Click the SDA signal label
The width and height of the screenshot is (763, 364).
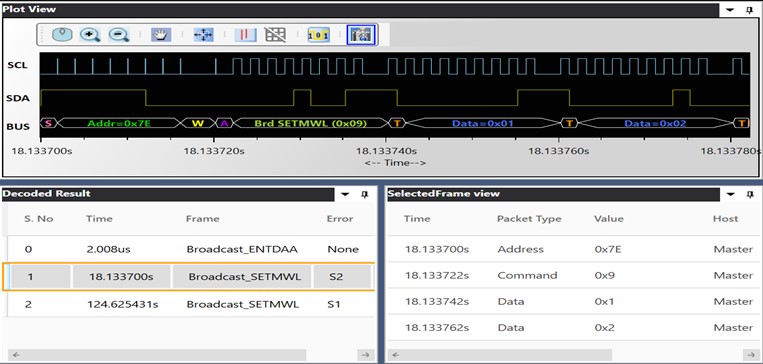pyautogui.click(x=18, y=98)
